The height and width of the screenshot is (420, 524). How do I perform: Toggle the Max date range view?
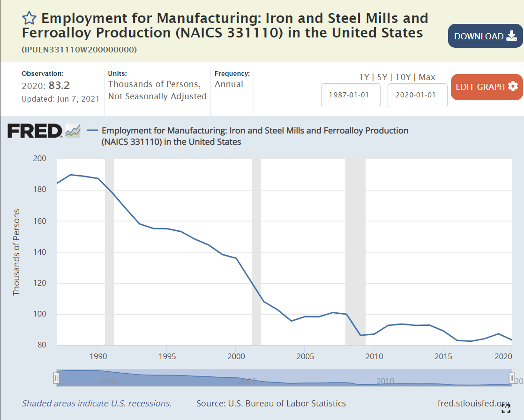tap(427, 77)
